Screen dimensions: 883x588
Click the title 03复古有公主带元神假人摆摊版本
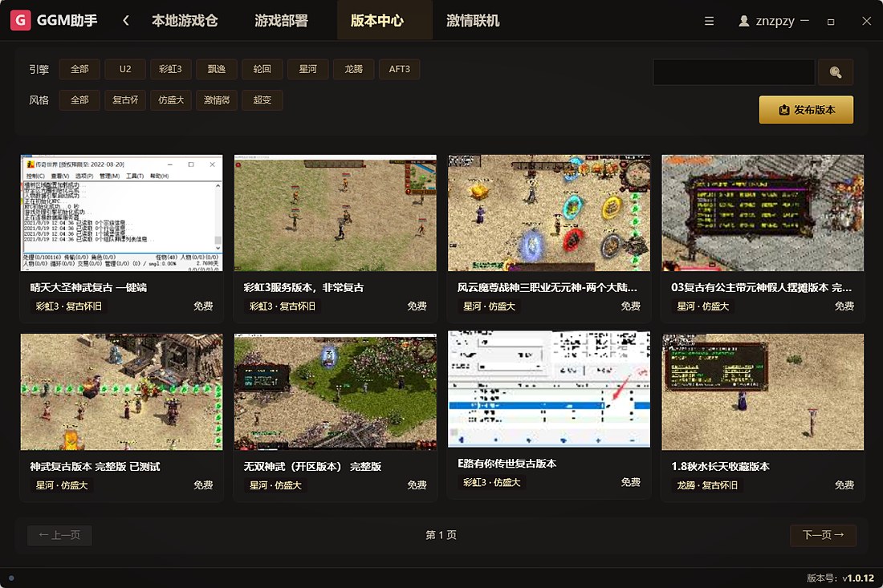click(x=761, y=287)
